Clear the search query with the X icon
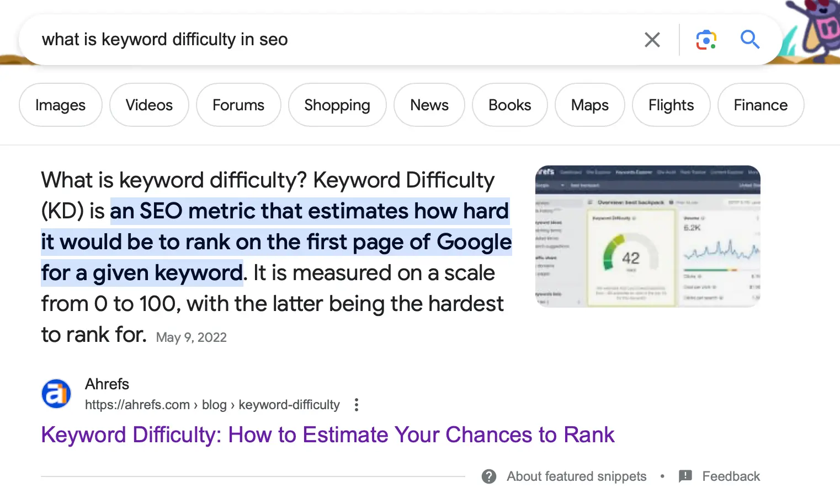This screenshot has width=840, height=504. (652, 40)
